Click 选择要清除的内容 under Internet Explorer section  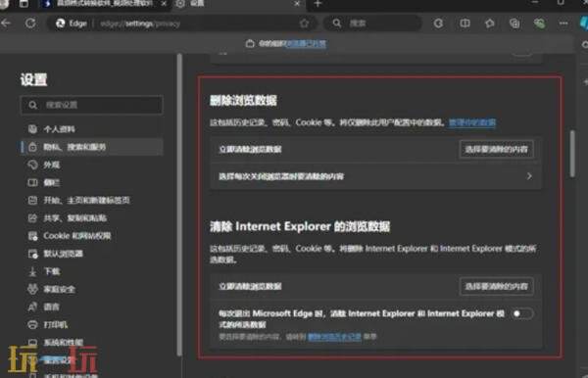[x=496, y=287]
